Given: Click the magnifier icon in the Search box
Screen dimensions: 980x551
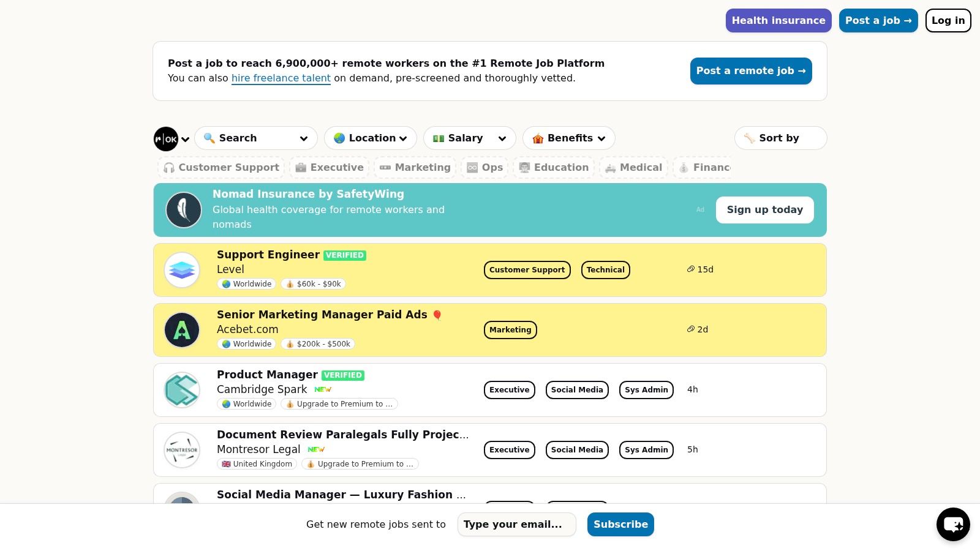Looking at the screenshot, I should (x=209, y=138).
